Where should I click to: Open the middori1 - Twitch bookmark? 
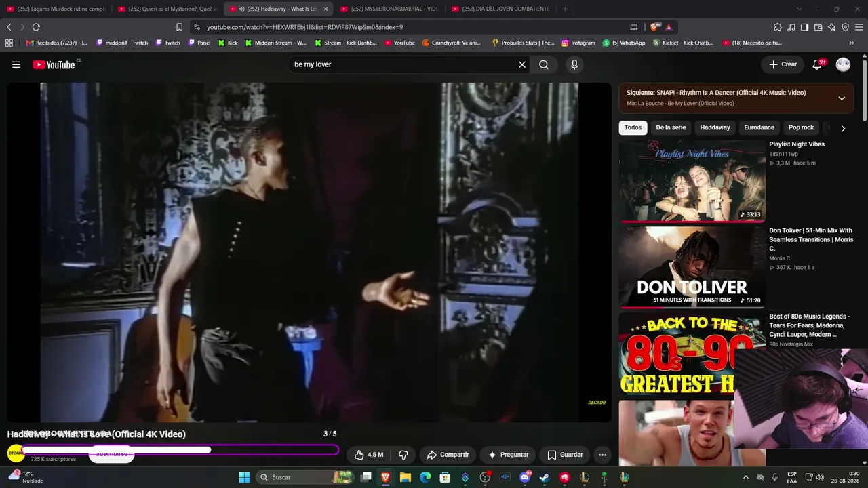tap(122, 43)
